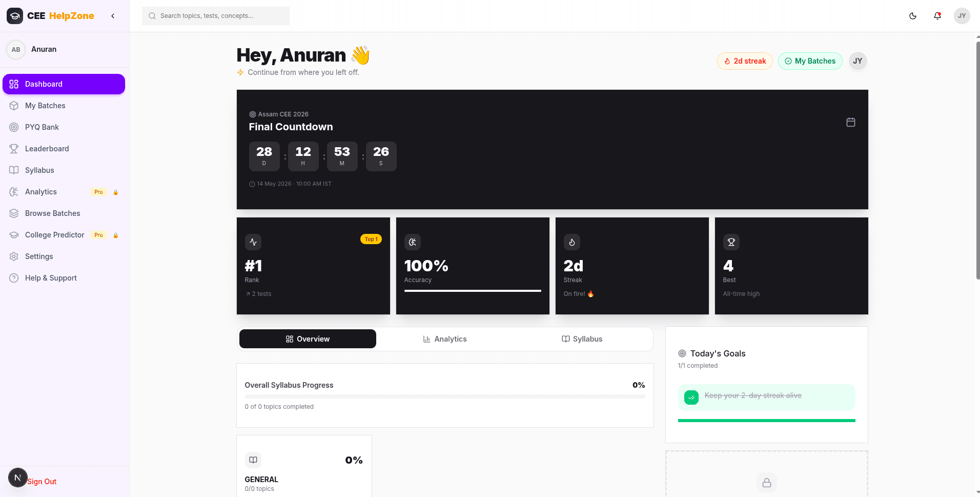
Task: Switch to the Analytics tab
Action: (x=445, y=339)
